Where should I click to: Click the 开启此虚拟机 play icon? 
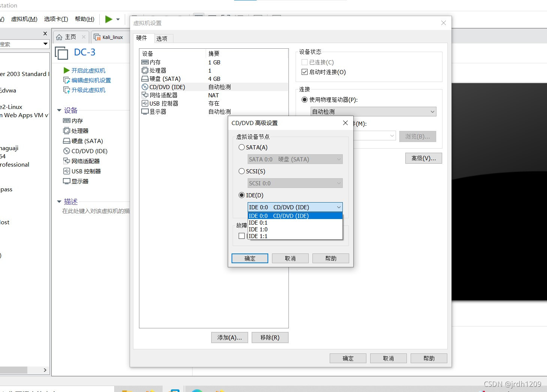(67, 70)
